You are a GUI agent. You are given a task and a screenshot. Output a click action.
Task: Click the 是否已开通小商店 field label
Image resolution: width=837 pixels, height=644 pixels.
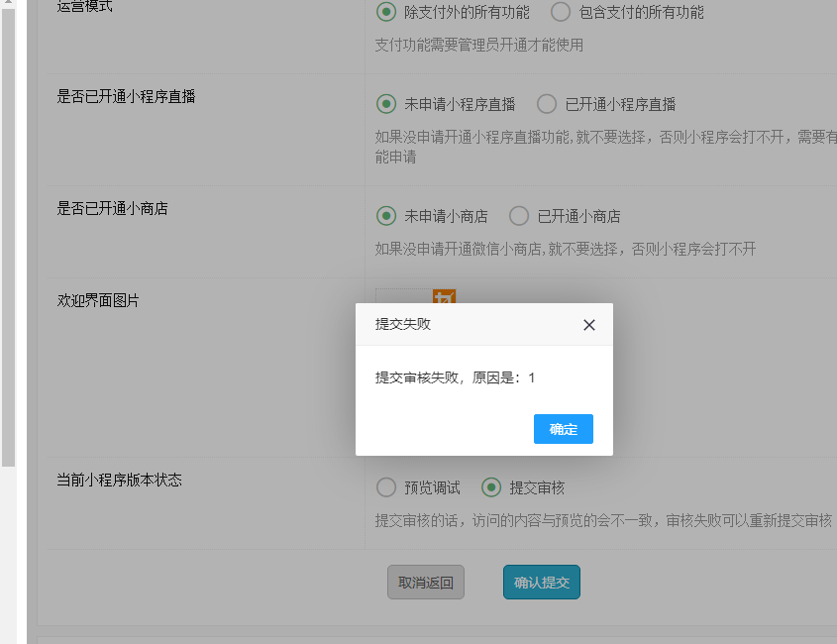coord(112,208)
